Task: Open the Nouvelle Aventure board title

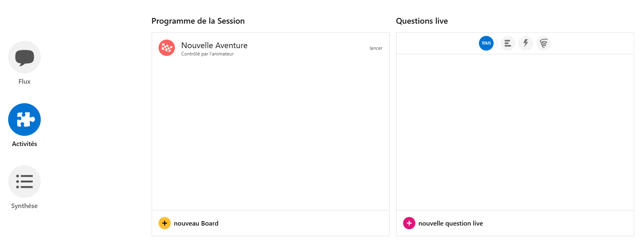Action: pos(214,45)
